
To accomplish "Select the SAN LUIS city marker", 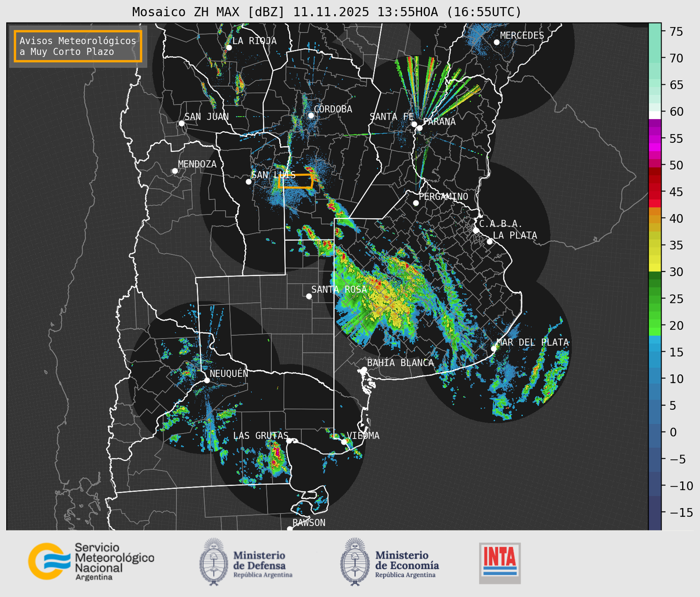I will [x=249, y=182].
